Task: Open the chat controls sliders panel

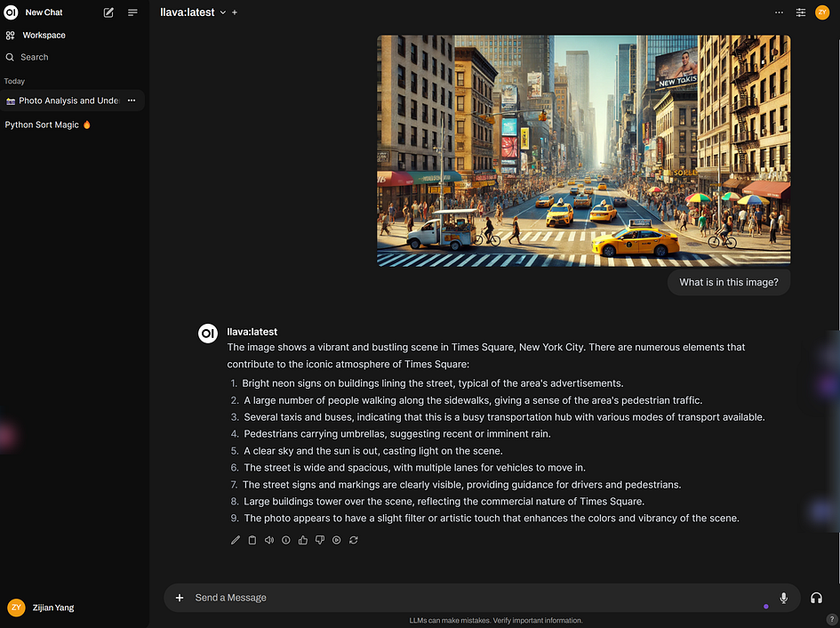Action: tap(801, 12)
